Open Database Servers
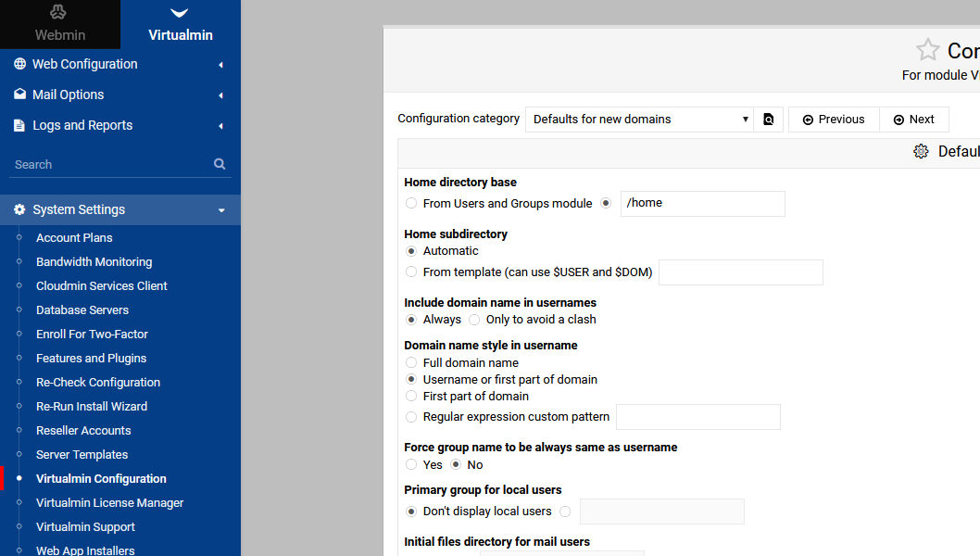The image size is (980, 556). (82, 310)
